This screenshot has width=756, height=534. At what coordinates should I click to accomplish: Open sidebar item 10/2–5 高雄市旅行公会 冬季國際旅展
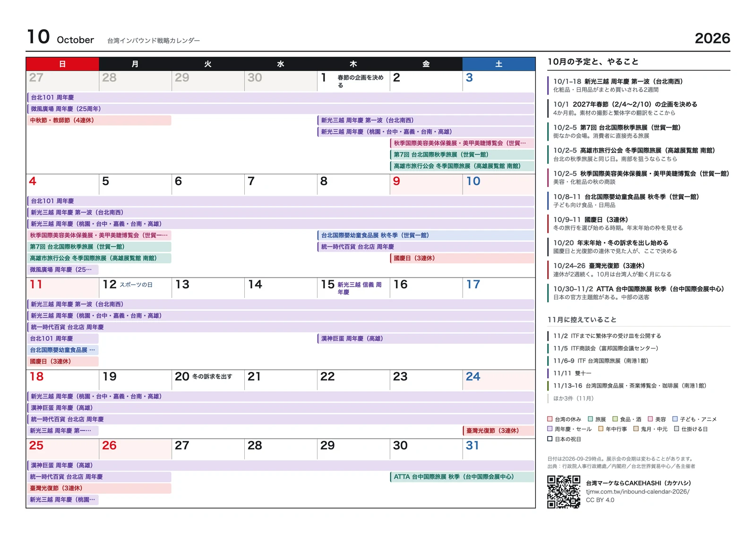[x=639, y=155]
